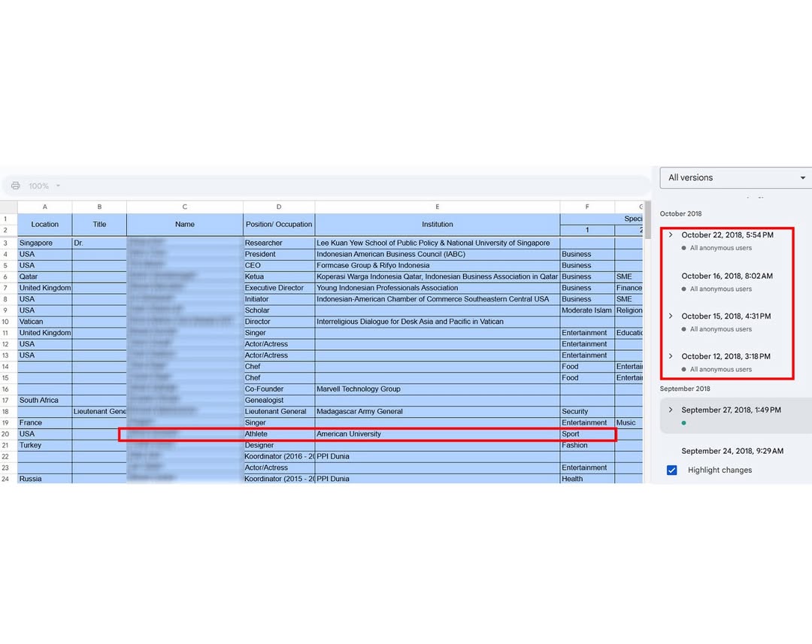The image size is (812, 644).
Task: Select column C header
Action: pos(184,207)
